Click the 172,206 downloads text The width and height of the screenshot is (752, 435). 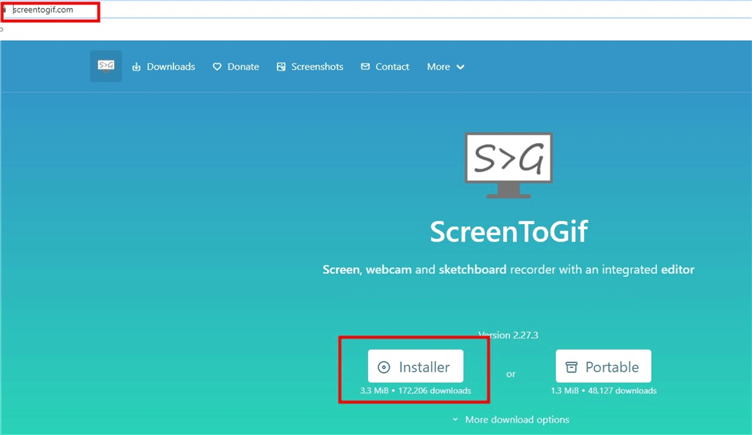435,390
